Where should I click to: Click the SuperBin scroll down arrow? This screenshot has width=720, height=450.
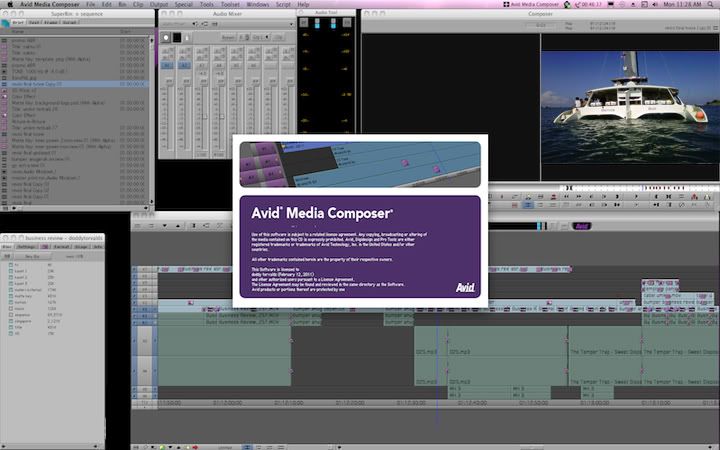[152, 202]
